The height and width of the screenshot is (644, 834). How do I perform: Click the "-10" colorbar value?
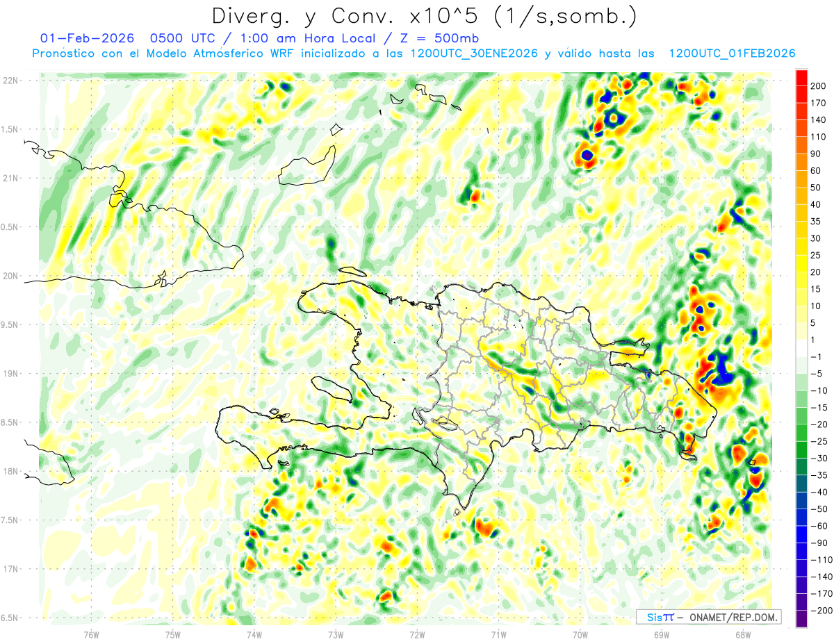click(x=821, y=390)
